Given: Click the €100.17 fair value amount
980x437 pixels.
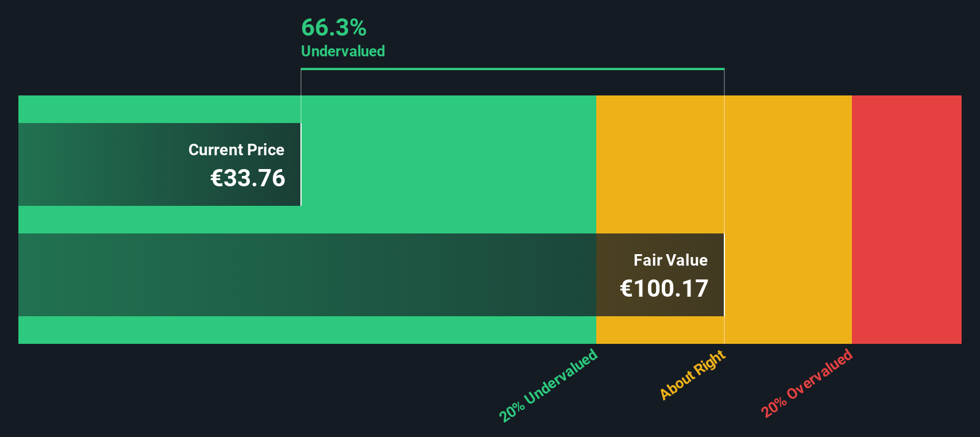Looking at the screenshot, I should point(664,289).
